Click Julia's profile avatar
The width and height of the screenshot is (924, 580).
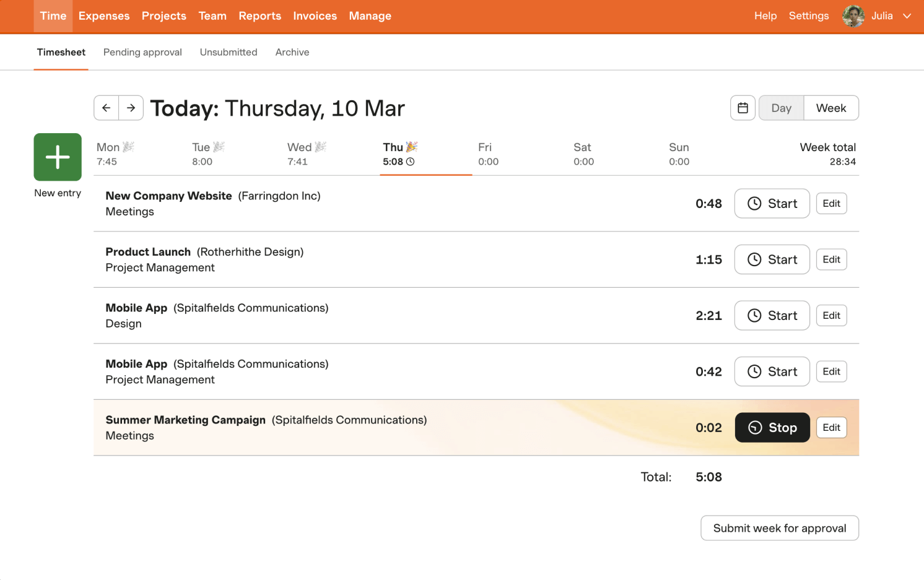(853, 16)
